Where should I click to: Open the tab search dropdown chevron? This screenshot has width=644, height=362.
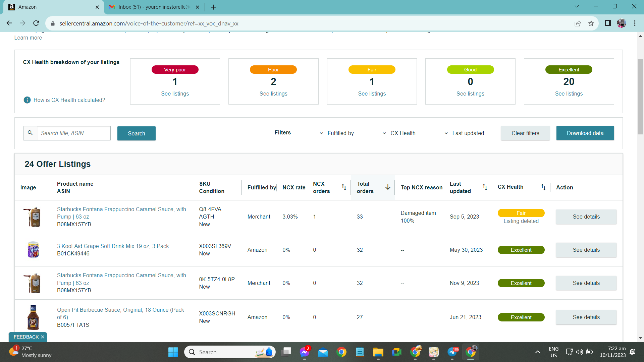(x=577, y=6)
